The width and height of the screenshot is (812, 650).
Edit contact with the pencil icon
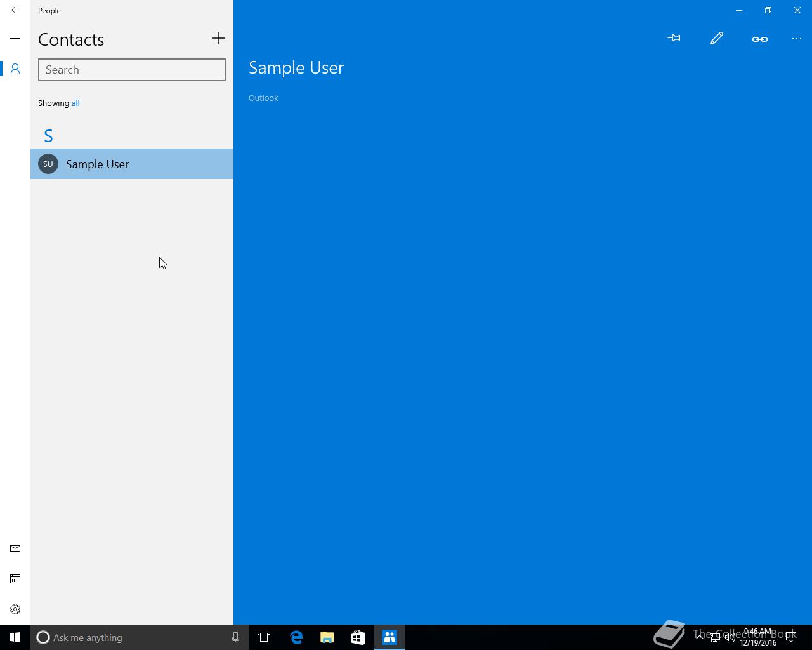coord(717,38)
